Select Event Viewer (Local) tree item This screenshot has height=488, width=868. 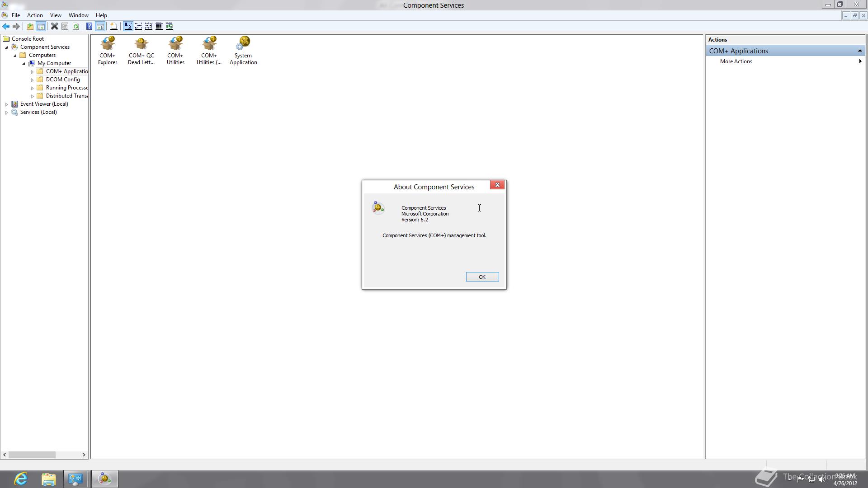coord(44,104)
